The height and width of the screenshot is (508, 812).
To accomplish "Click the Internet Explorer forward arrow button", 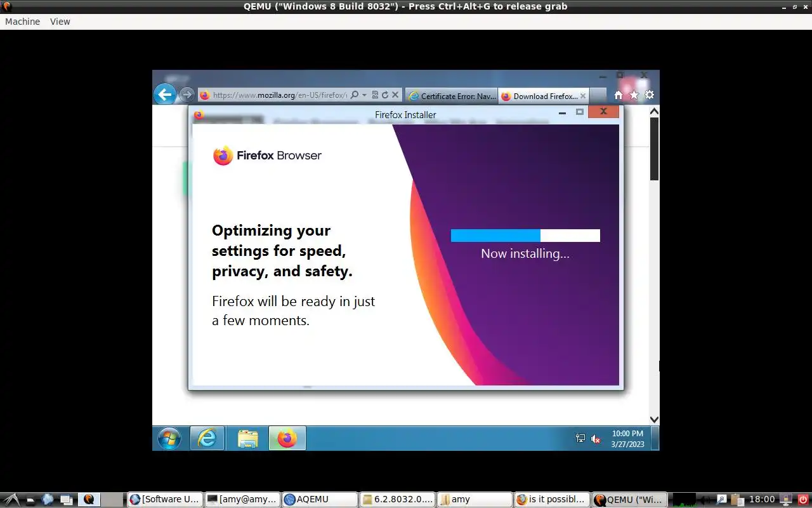I will click(x=187, y=95).
